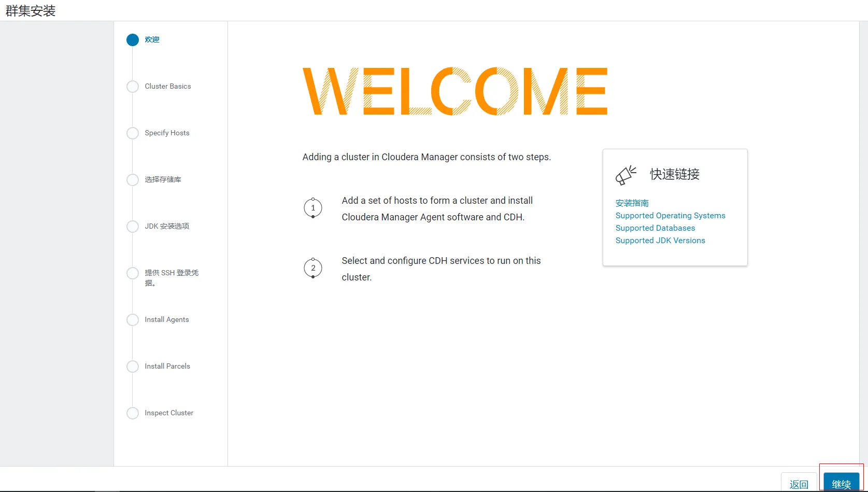This screenshot has width=868, height=492.
Task: Click the Cluster Basics step circle
Action: coord(133,87)
